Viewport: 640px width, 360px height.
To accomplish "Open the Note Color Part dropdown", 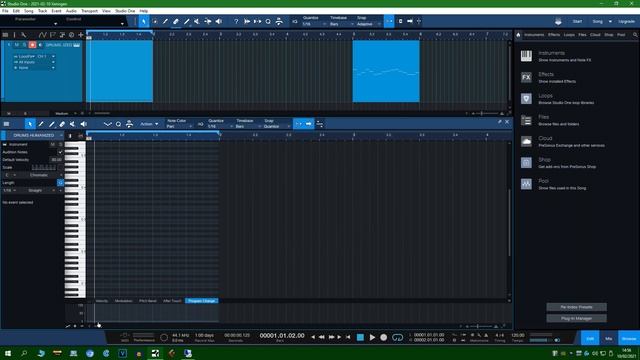I will [179, 127].
